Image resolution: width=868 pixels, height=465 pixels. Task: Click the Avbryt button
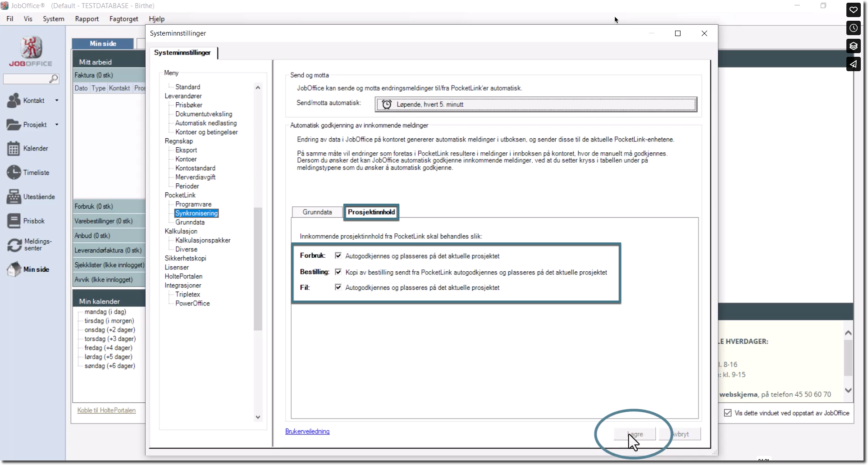[x=680, y=434]
